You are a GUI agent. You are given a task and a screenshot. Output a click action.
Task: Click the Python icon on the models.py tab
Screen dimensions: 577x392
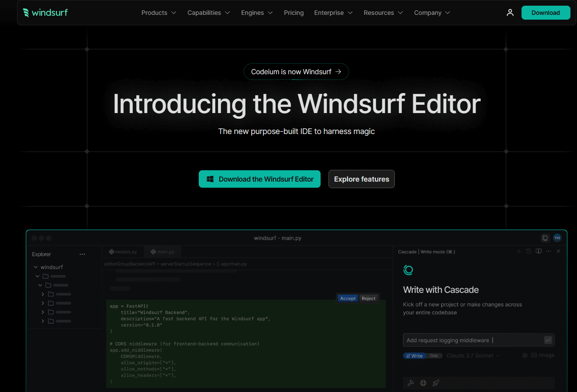click(x=112, y=252)
